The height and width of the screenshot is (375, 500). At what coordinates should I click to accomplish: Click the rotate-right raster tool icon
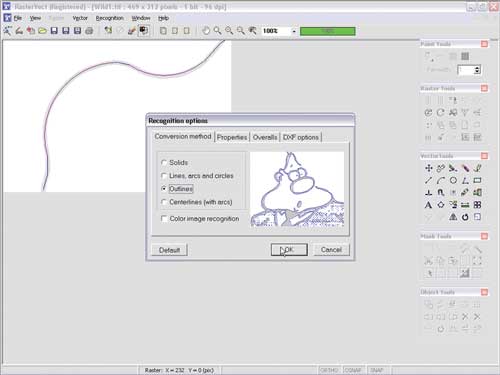pyautogui.click(x=441, y=113)
